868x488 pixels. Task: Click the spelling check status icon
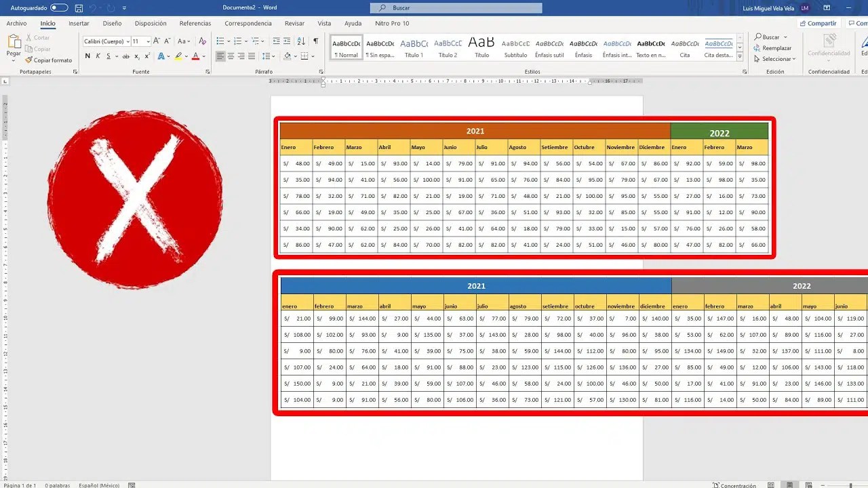tap(132, 485)
